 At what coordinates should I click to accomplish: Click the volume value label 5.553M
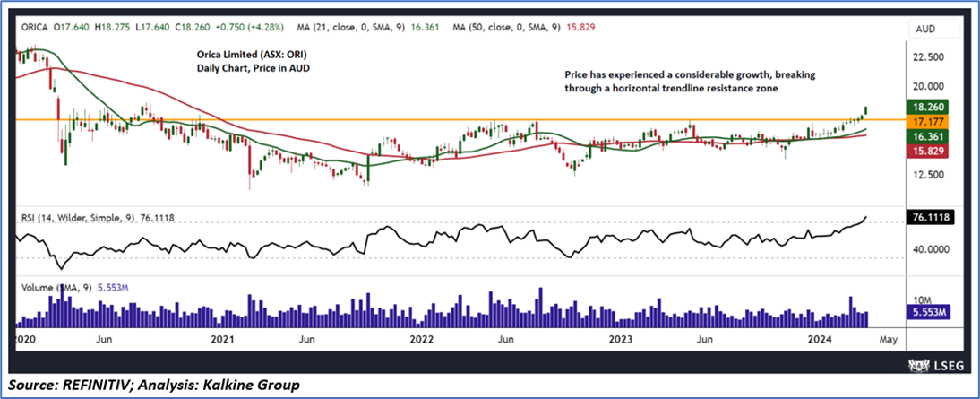pos(927,312)
